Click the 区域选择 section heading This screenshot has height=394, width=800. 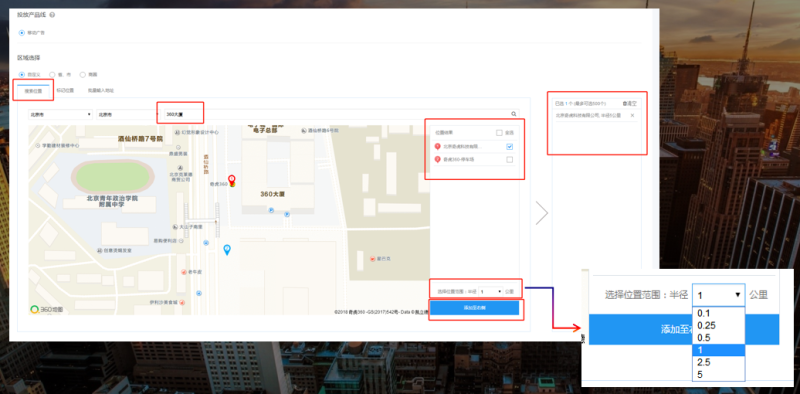[x=29, y=58]
